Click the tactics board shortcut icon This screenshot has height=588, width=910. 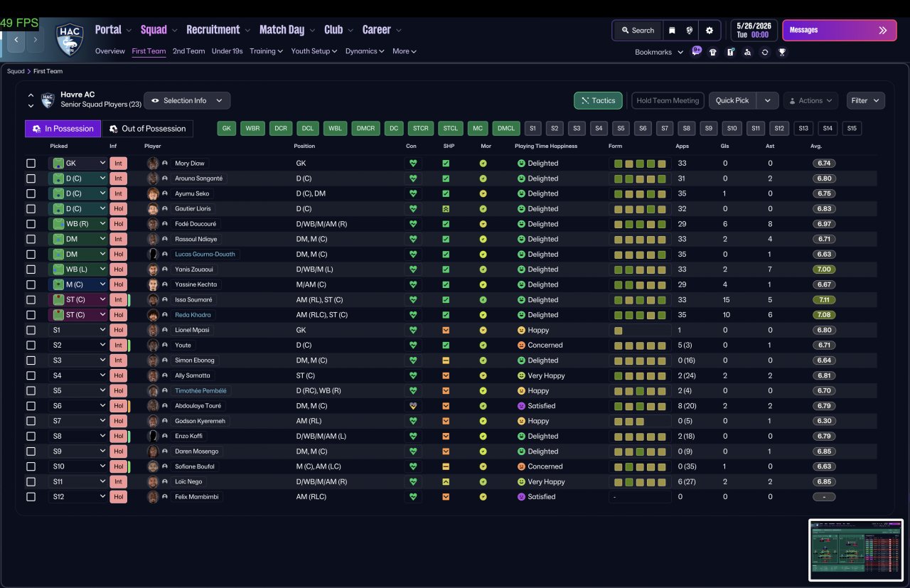click(730, 52)
